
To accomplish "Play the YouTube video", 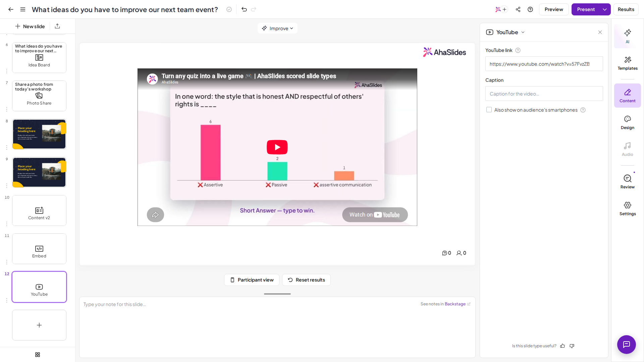I will pos(277,147).
